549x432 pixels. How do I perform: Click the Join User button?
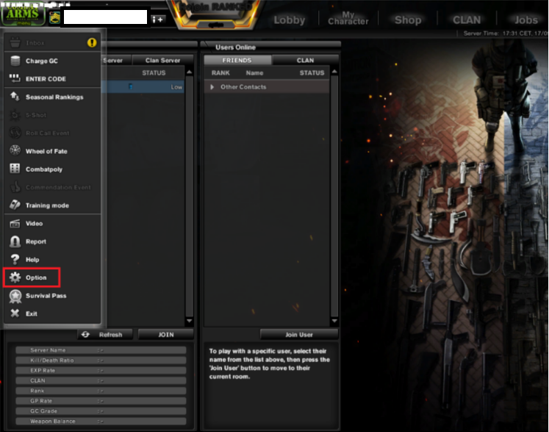tap(299, 335)
